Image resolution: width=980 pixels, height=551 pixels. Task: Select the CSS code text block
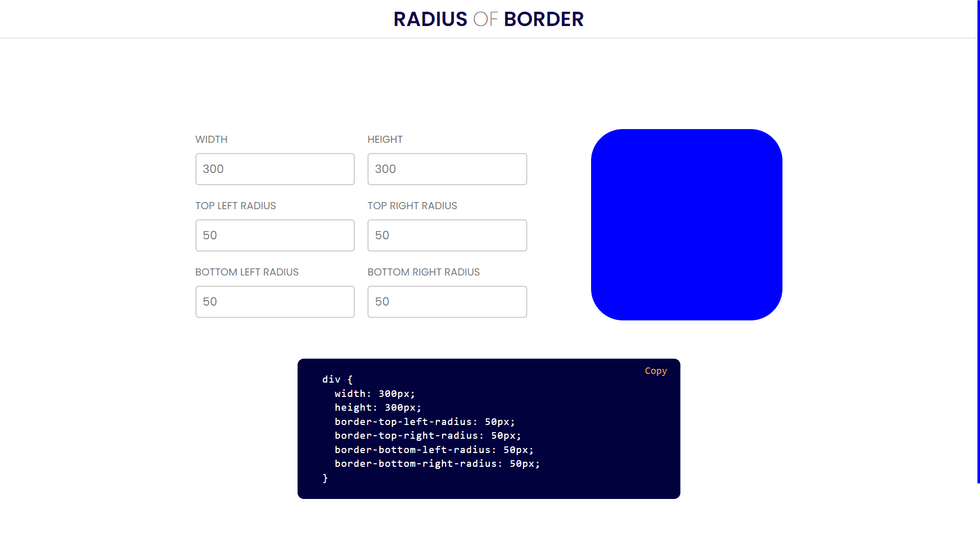coord(488,429)
